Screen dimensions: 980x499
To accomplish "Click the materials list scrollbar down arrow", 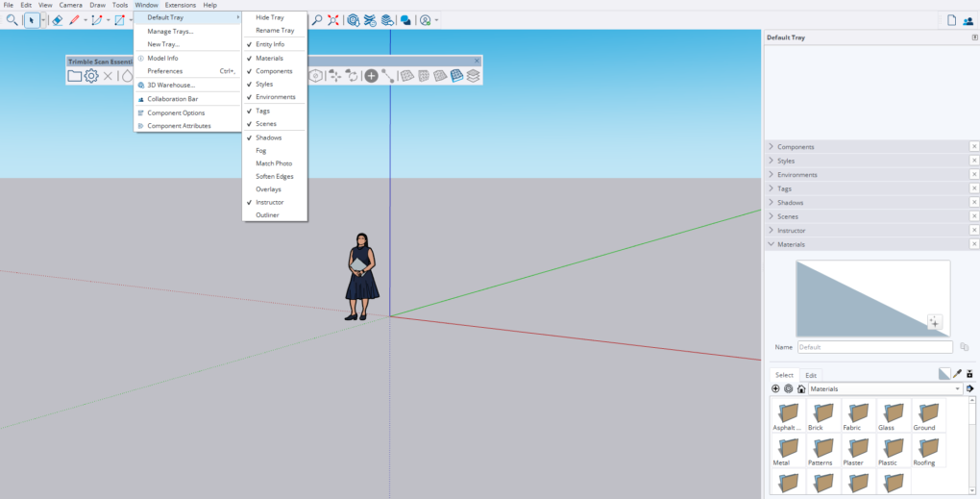I will tap(972, 491).
